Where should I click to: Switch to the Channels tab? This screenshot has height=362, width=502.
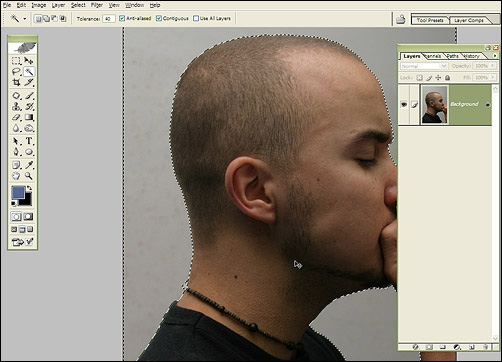click(x=433, y=56)
